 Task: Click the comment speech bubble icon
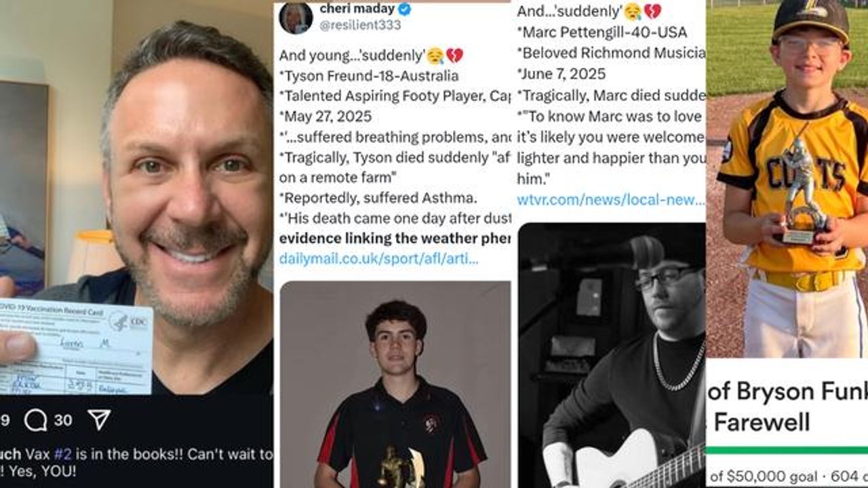tap(35, 420)
